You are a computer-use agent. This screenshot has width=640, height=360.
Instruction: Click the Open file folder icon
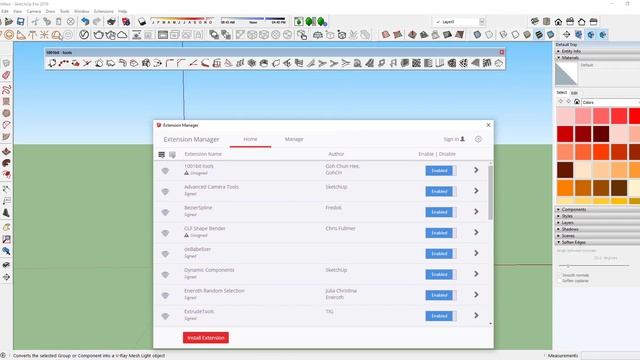pos(9,22)
